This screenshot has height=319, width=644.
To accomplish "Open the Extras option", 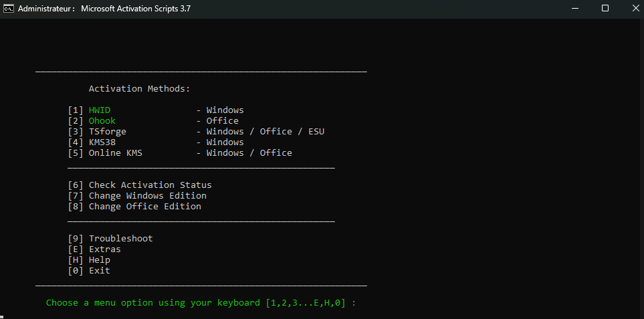I will [104, 249].
